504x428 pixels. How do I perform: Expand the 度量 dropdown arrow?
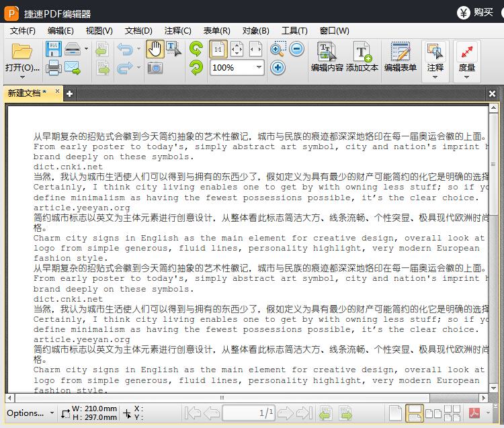coord(467,77)
